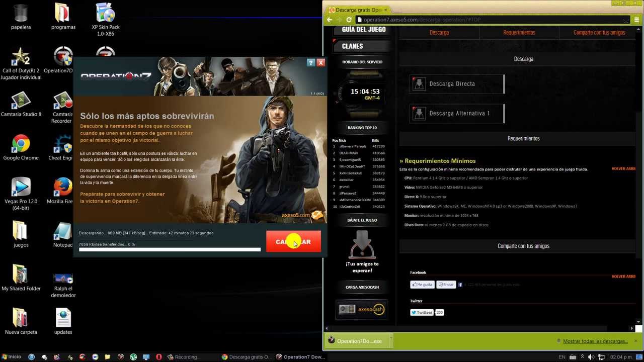Click the Facebook Enviar button
644x362 pixels.
pyautogui.click(x=446, y=285)
